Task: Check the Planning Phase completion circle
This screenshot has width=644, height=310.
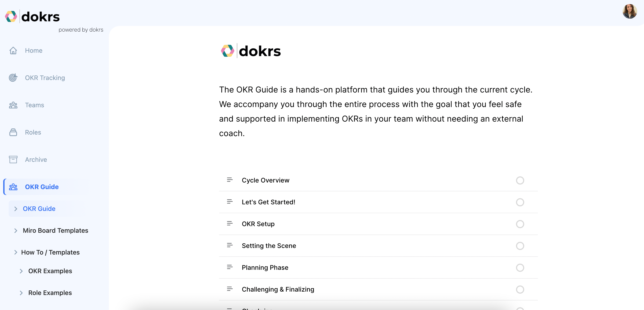Action: coord(520,267)
